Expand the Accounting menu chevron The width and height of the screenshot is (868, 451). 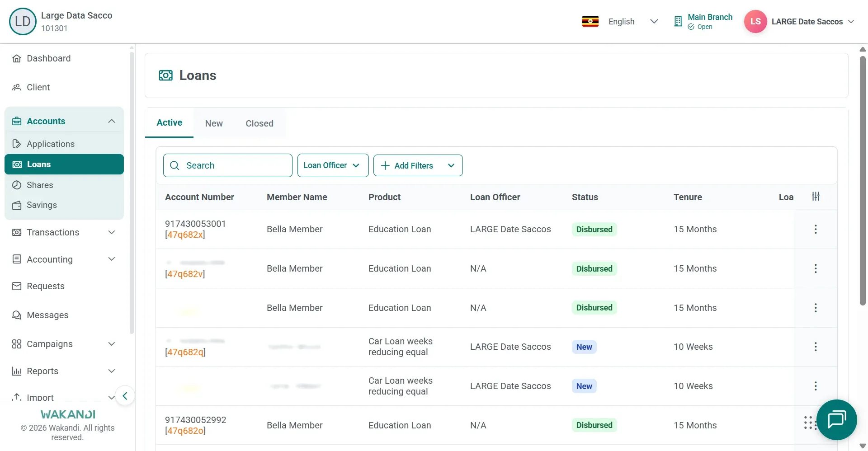pyautogui.click(x=112, y=259)
